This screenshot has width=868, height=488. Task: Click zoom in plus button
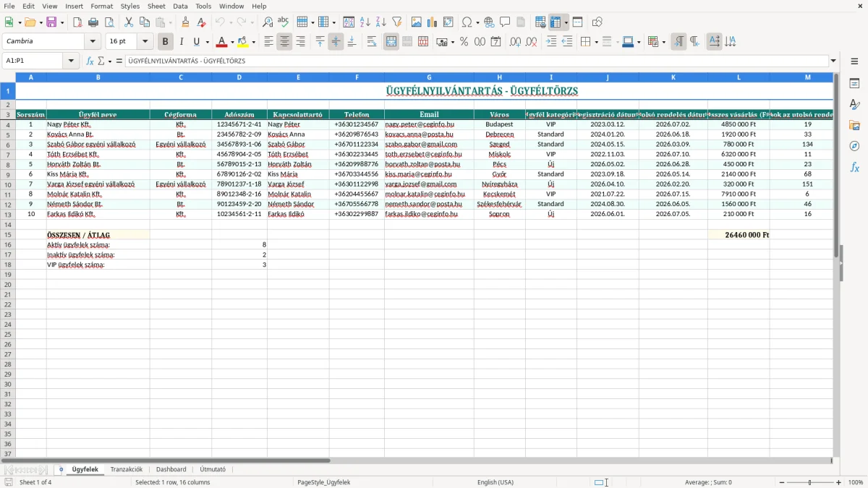tap(839, 482)
